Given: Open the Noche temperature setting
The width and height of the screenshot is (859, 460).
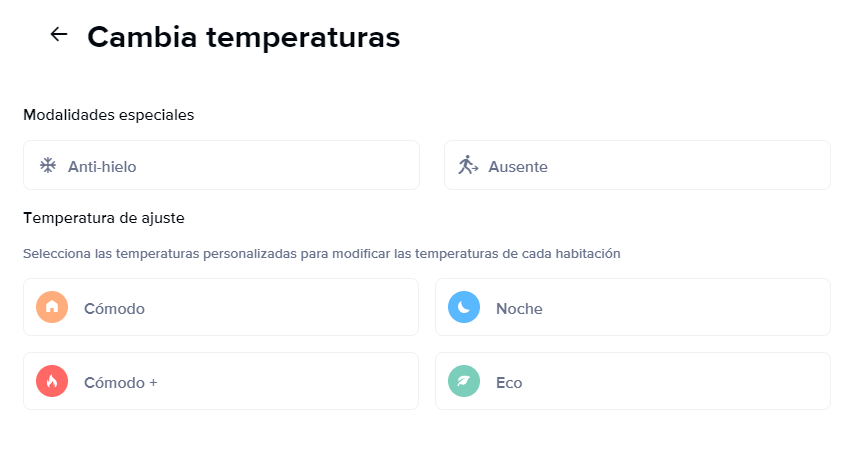Looking at the screenshot, I should pos(633,307).
